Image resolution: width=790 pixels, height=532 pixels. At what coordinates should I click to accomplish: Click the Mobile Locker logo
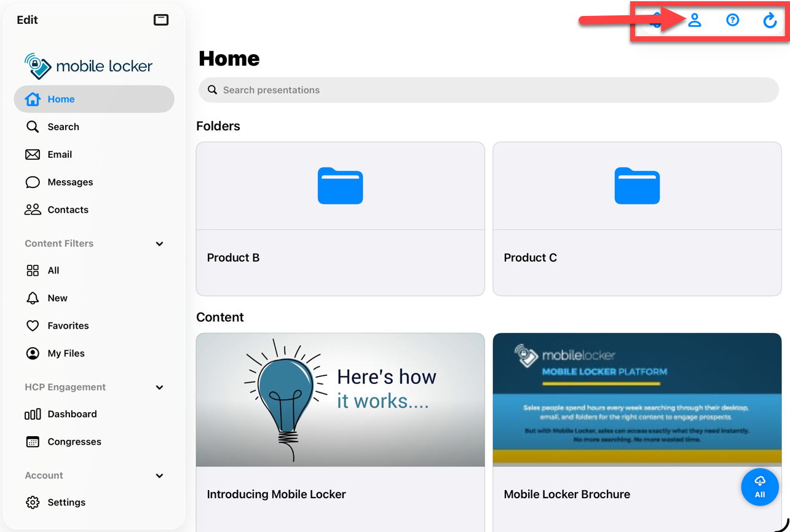88,66
